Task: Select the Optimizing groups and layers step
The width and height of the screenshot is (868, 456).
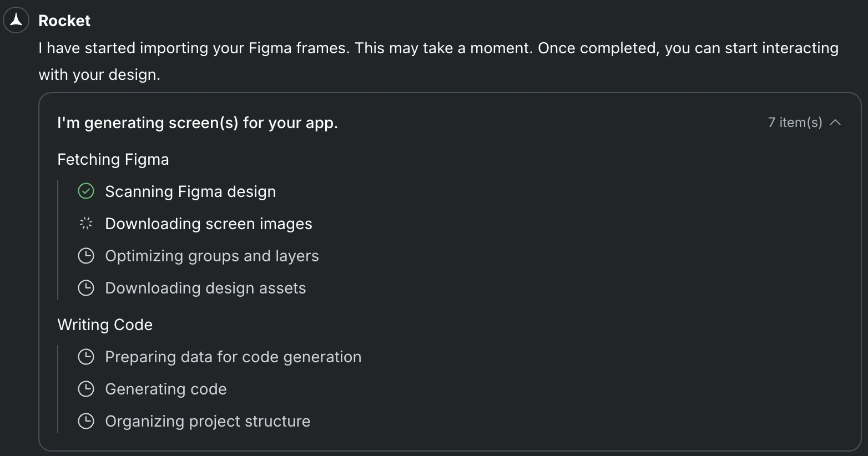Action: click(x=211, y=256)
